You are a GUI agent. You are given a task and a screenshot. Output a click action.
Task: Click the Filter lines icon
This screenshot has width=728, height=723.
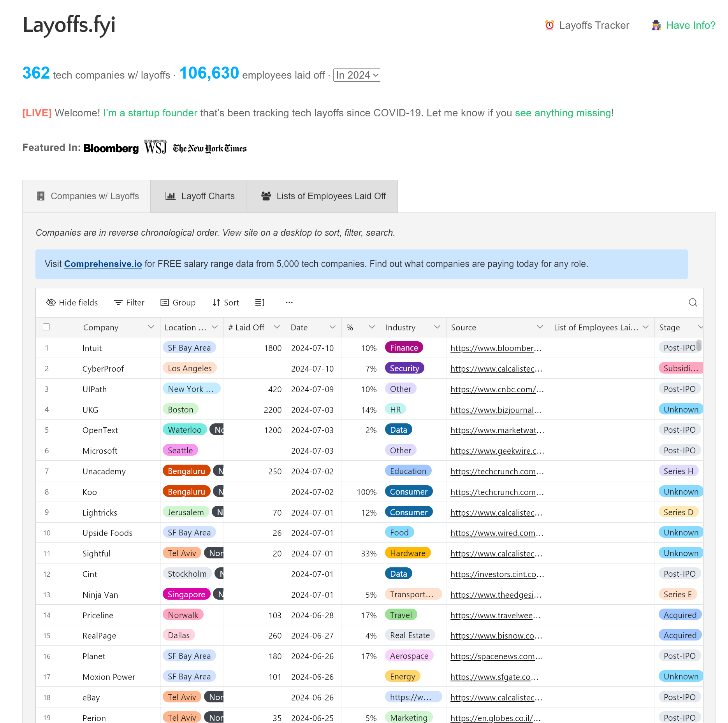118,302
